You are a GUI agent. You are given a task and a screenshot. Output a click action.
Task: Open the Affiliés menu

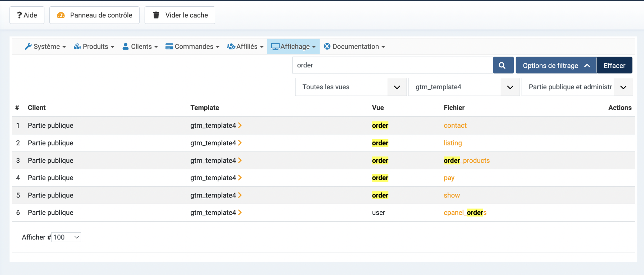[245, 47]
